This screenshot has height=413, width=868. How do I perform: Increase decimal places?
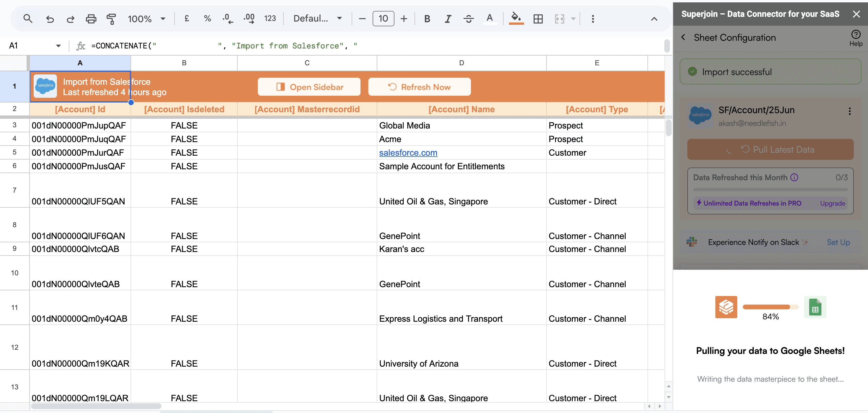(249, 19)
